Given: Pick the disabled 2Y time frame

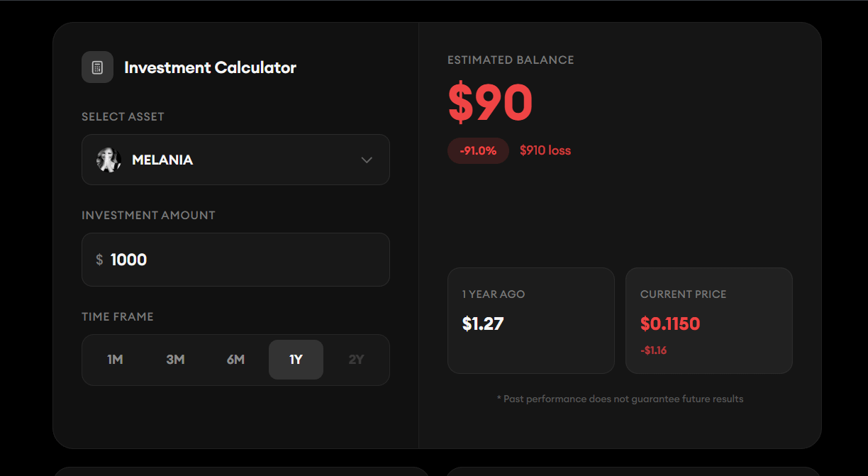Looking at the screenshot, I should click(356, 360).
